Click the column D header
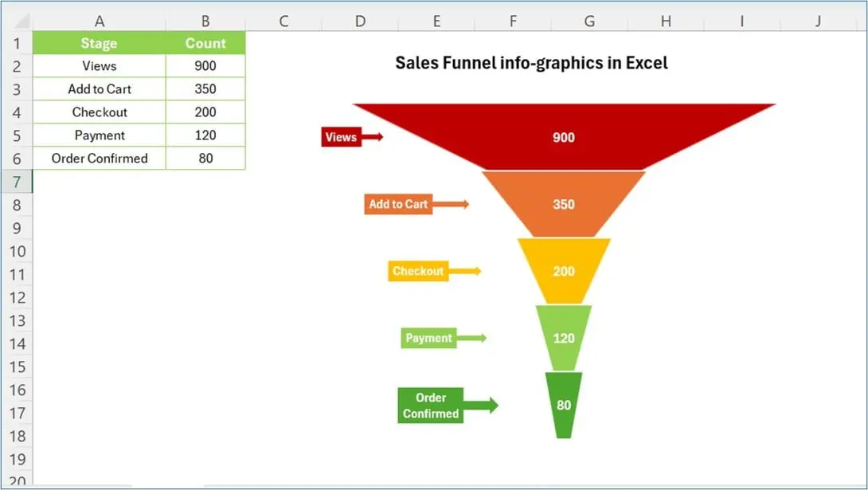Viewport: 868px width, 490px height. 361,21
